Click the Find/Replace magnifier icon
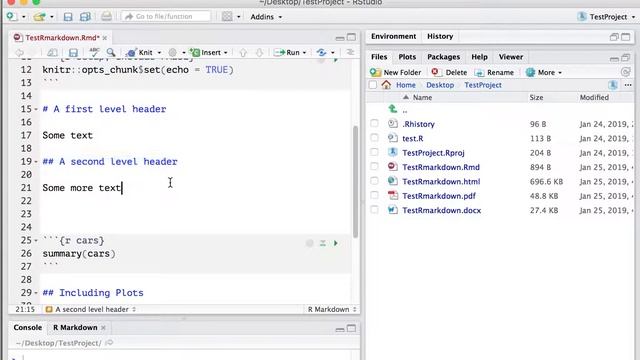The image size is (640, 360). 111,53
